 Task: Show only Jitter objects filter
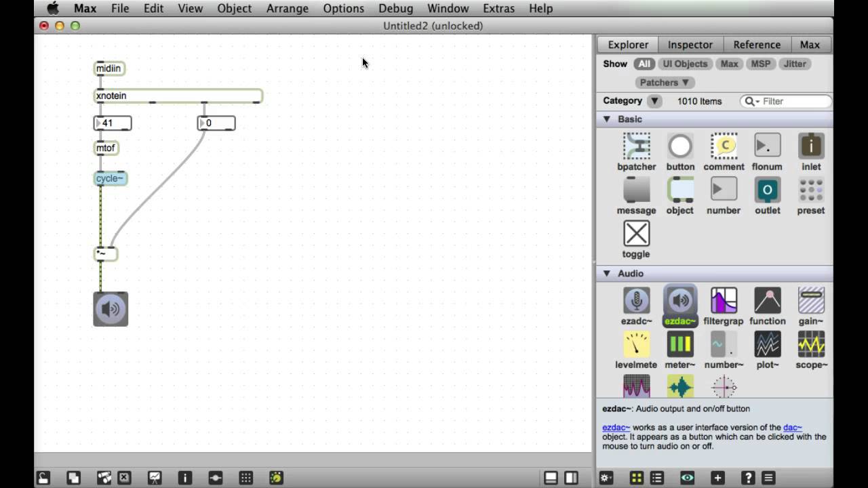795,64
